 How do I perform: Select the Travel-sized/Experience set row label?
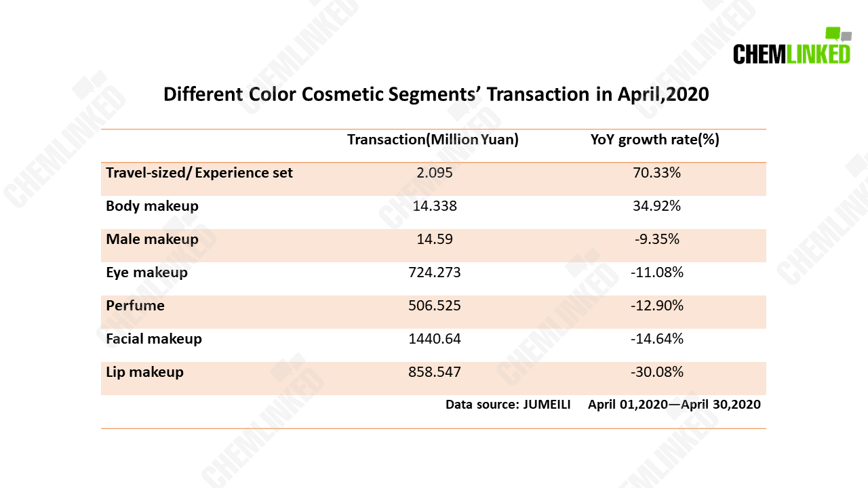[199, 173]
